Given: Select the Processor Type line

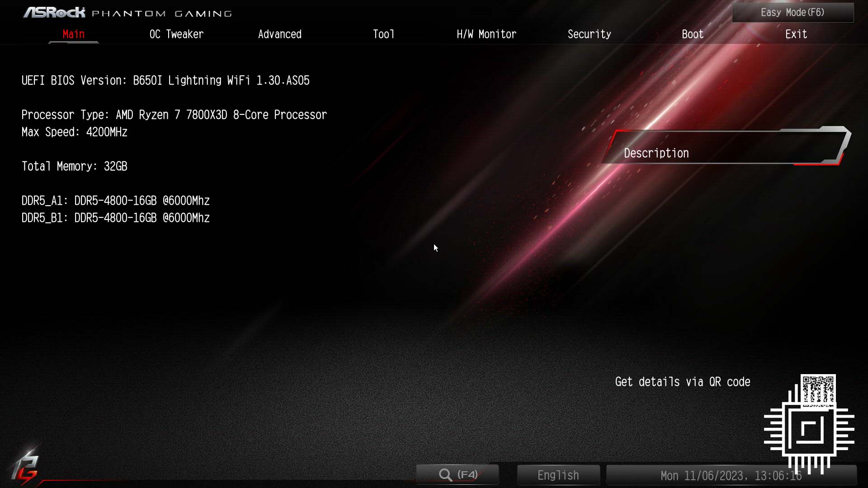Looking at the screenshot, I should [174, 115].
